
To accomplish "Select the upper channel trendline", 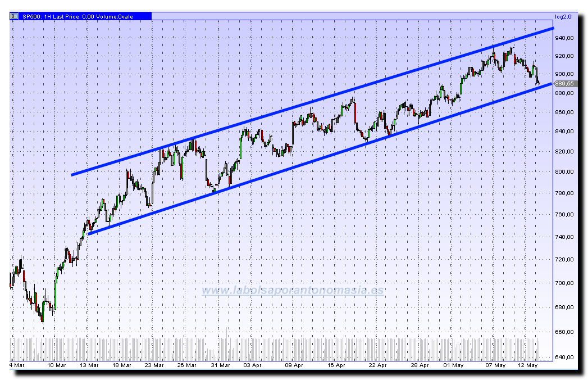I will tap(312, 102).
